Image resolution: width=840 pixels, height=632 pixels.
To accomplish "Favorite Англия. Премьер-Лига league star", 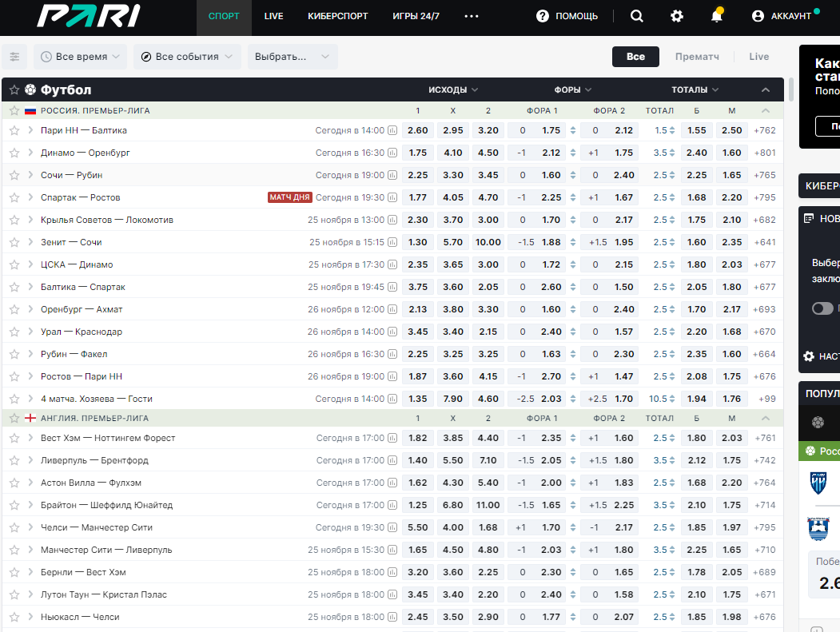I will click(14, 419).
